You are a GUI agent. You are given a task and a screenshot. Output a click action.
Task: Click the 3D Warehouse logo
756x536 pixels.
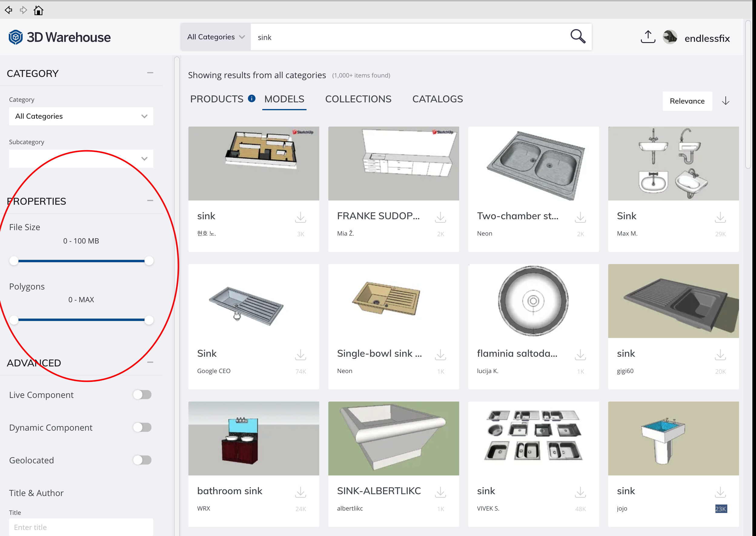click(x=60, y=37)
